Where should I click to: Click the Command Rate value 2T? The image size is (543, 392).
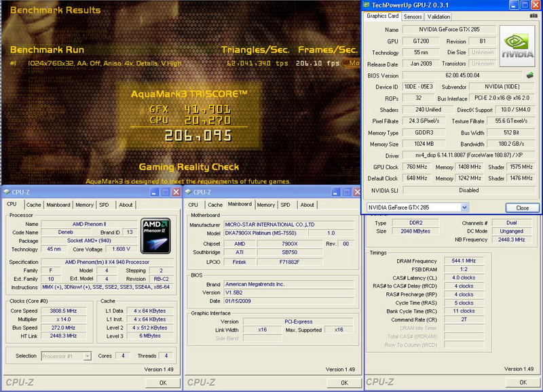[x=464, y=319]
